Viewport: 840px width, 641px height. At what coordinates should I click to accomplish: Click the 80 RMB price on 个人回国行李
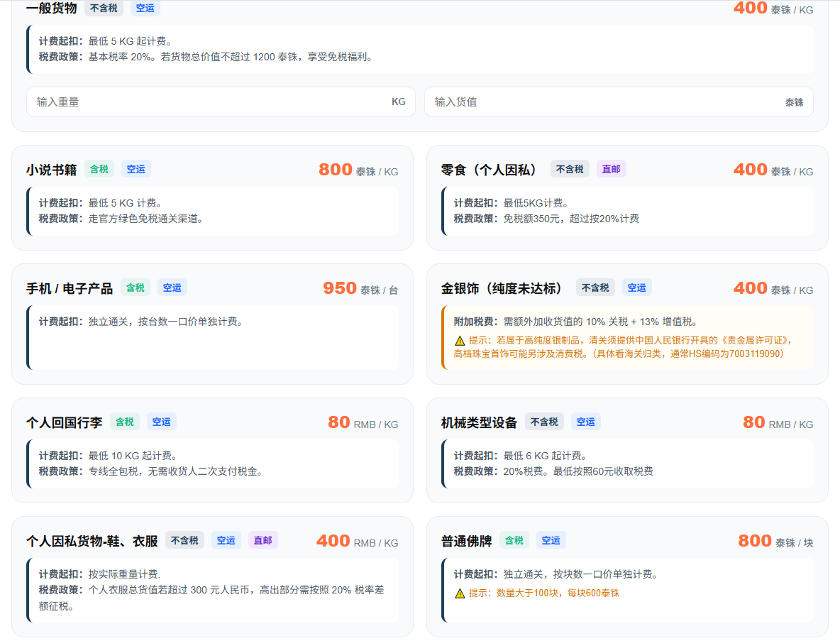363,422
